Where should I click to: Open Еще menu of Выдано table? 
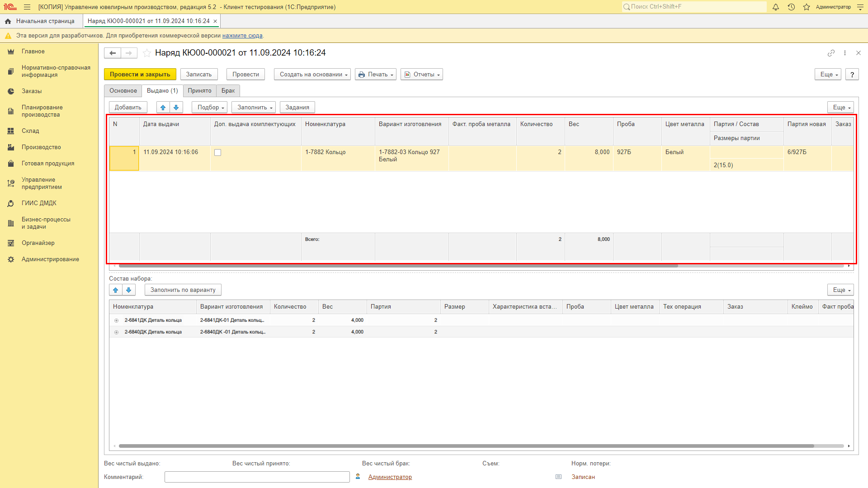[x=841, y=108]
